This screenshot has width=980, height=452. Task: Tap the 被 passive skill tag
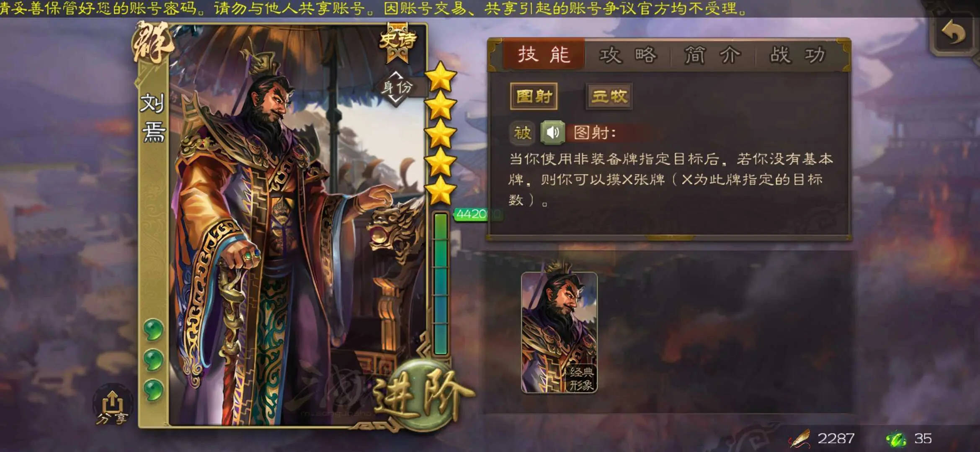coord(522,133)
